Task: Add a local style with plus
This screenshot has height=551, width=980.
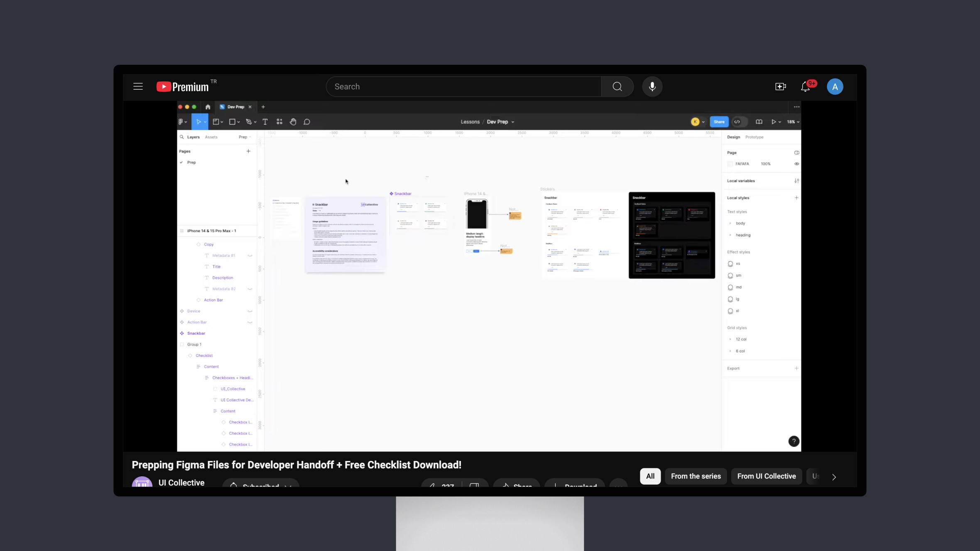Action: [x=796, y=198]
